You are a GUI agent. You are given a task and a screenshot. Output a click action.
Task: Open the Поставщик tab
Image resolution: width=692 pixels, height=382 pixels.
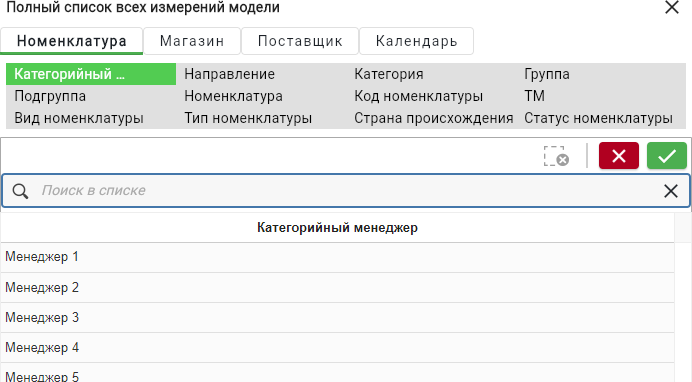point(300,41)
